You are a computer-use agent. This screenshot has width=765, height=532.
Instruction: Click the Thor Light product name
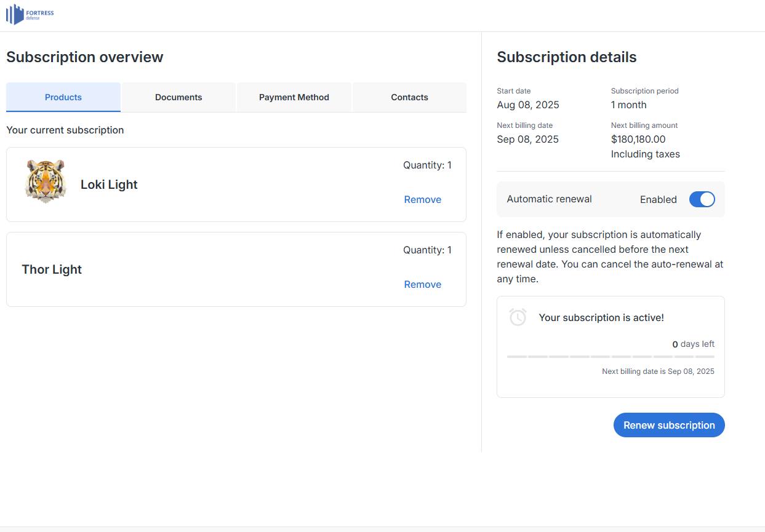(52, 269)
